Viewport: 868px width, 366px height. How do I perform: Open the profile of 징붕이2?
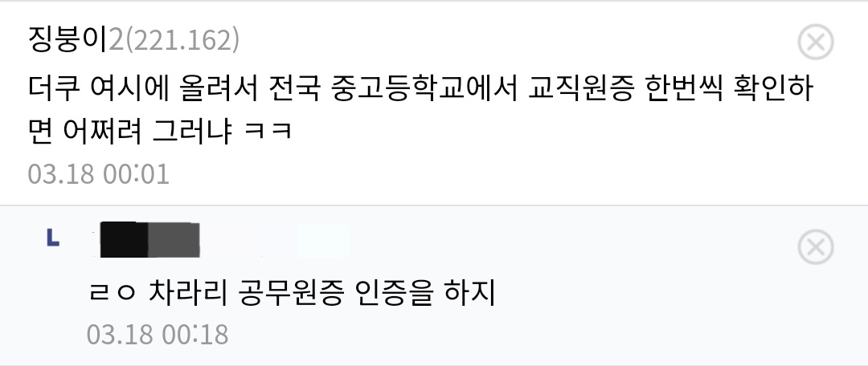point(68,40)
